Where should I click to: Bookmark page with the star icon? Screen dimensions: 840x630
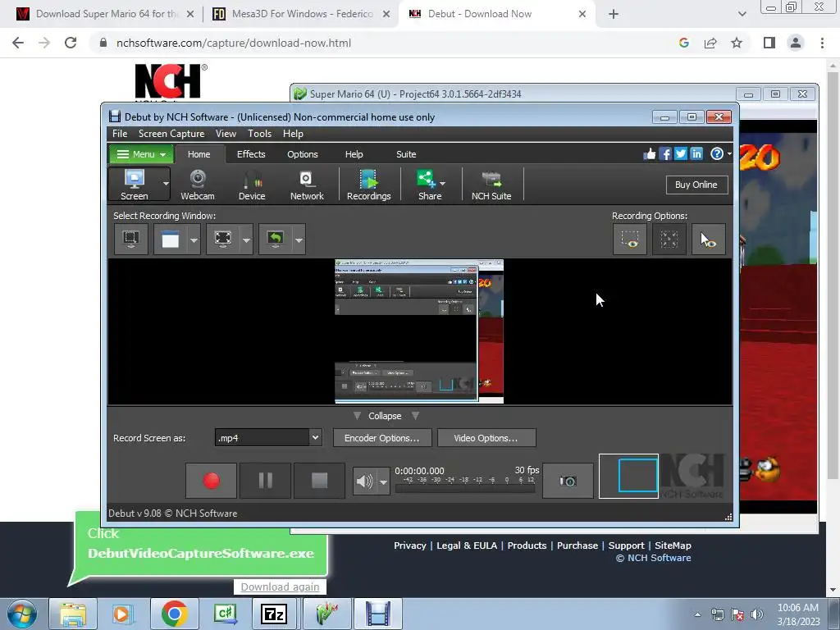pyautogui.click(x=737, y=43)
